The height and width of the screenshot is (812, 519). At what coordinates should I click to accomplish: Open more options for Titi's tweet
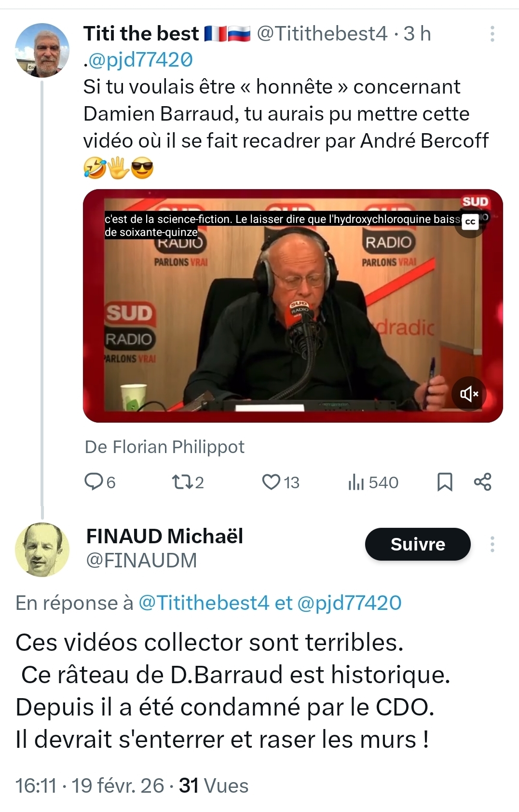pyautogui.click(x=492, y=34)
